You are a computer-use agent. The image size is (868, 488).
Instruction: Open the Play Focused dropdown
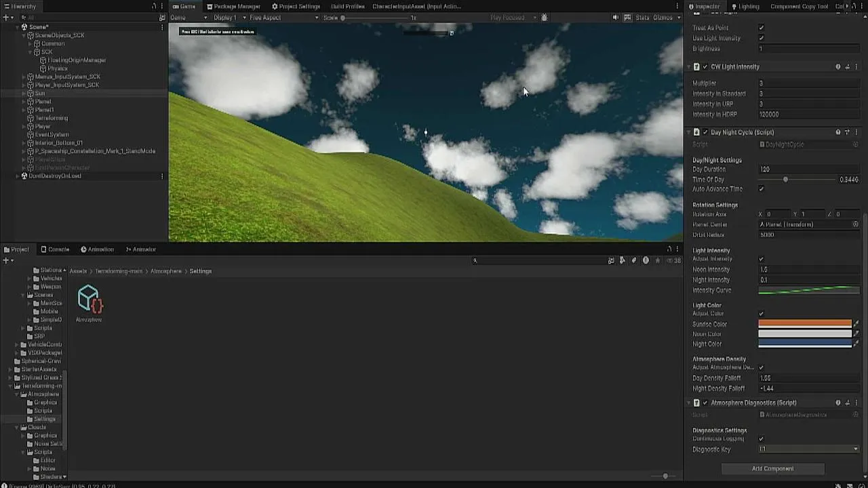[x=512, y=18]
